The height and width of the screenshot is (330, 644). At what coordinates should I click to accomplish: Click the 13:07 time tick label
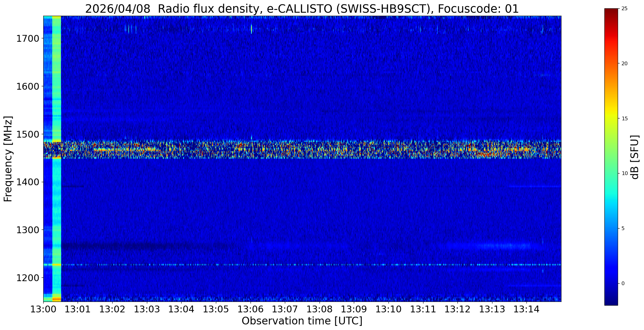285,309
